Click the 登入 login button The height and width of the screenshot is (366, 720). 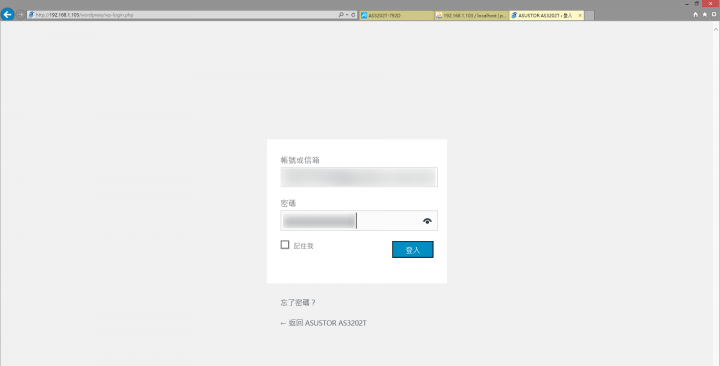pos(412,249)
